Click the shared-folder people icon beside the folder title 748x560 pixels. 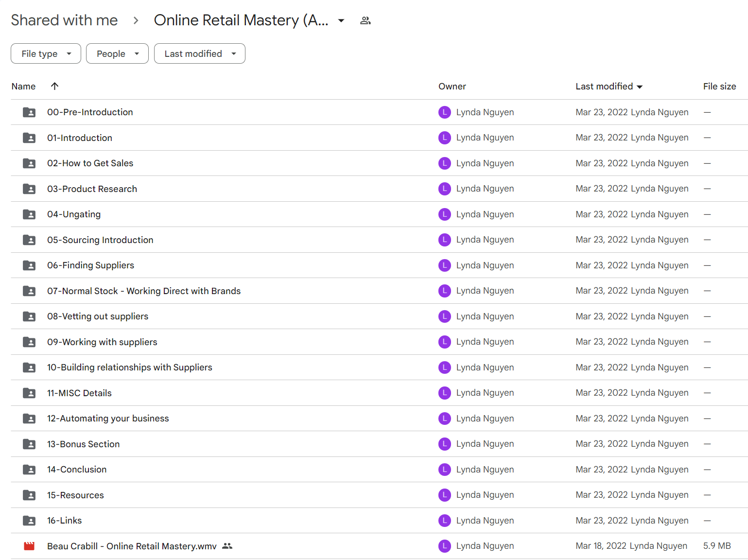pyautogui.click(x=365, y=20)
